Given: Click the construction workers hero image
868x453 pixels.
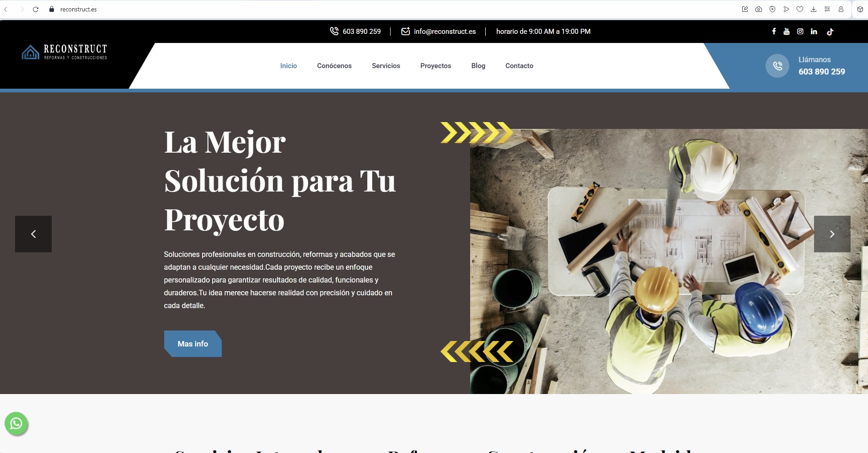Looking at the screenshot, I should pos(669,261).
